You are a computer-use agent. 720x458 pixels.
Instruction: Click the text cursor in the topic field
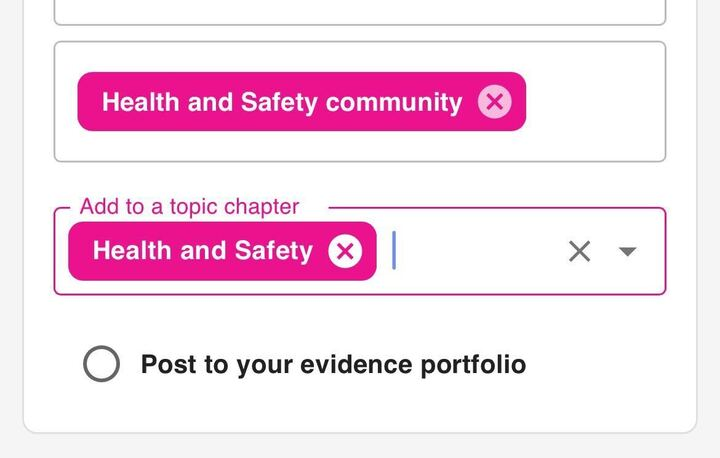(395, 251)
